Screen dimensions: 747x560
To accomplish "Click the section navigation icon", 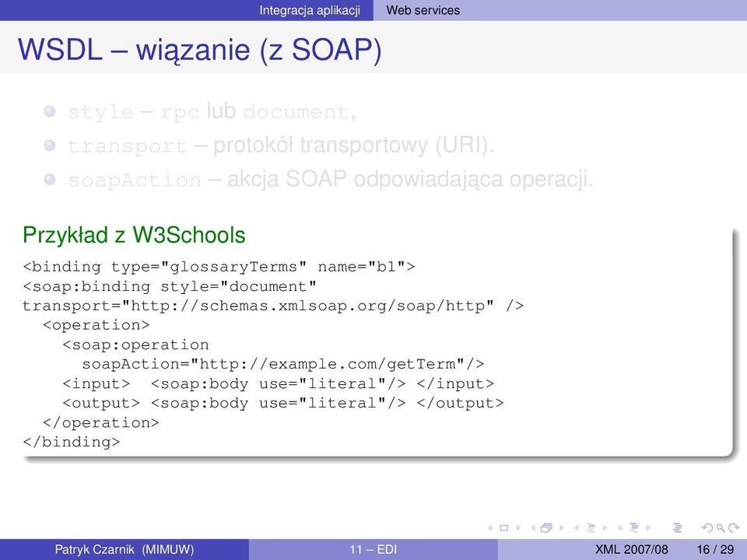I will click(634, 527).
